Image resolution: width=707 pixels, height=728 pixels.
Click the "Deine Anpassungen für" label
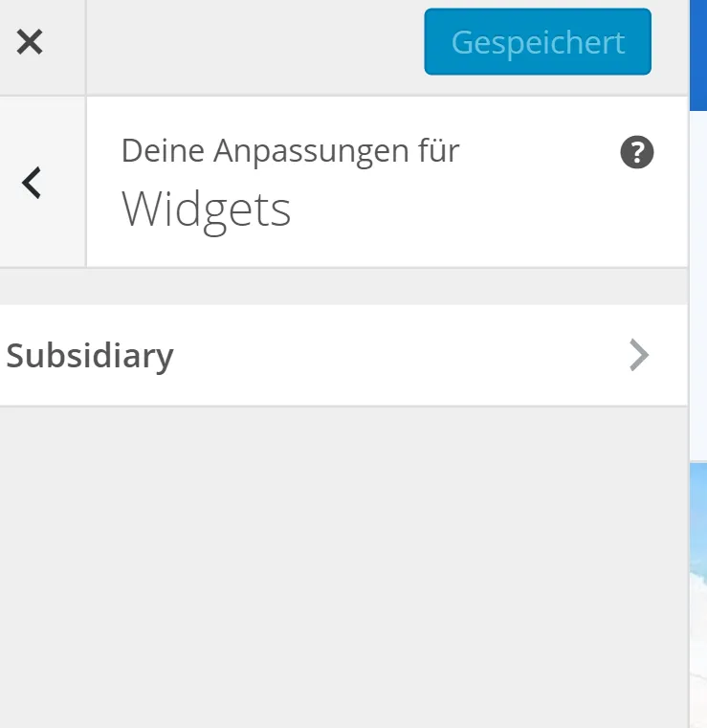tap(290, 151)
